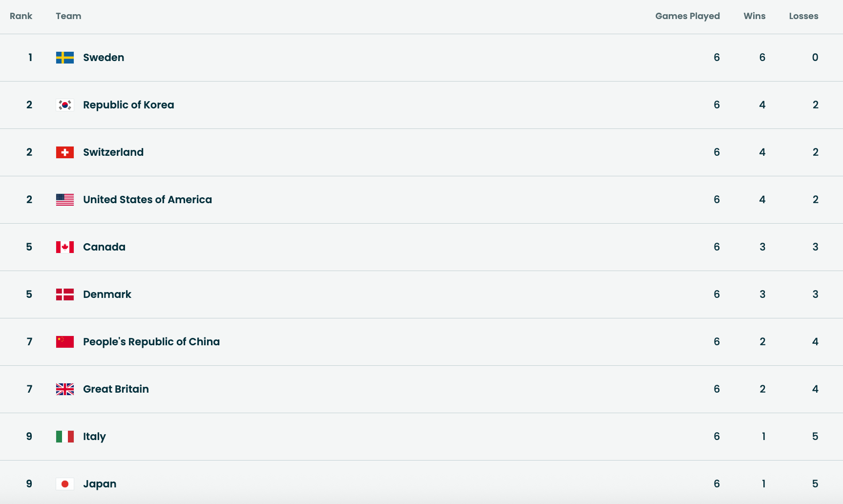843x504 pixels.
Task: Sort by the Losses column header
Action: click(x=803, y=16)
